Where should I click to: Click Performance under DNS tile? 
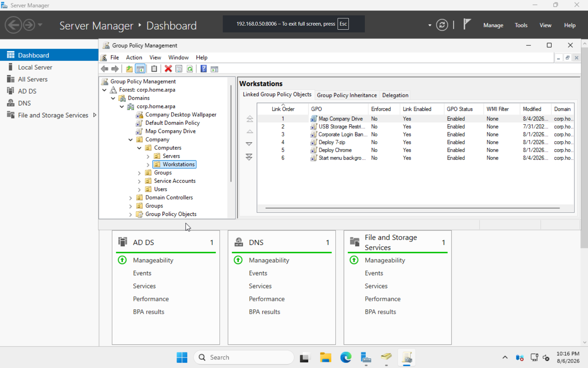pos(267,299)
